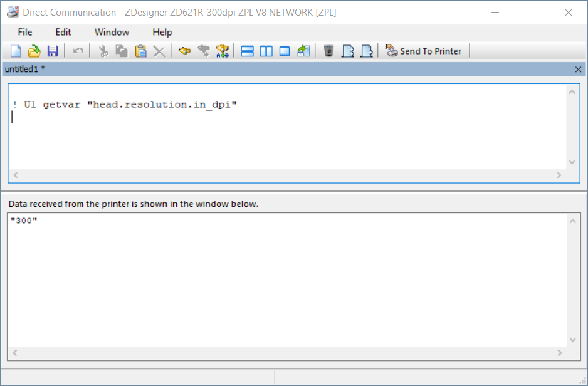588x386 pixels.
Task: Open the Replace tool
Action: [221, 51]
